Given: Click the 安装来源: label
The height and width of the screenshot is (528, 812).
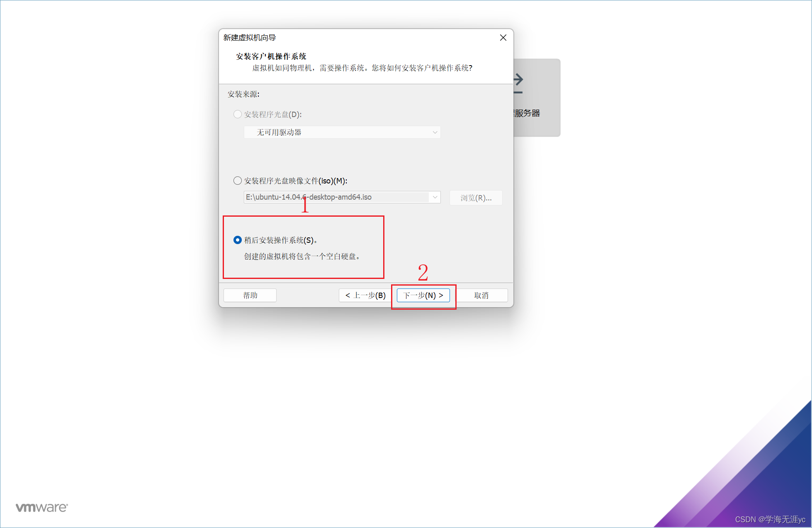Looking at the screenshot, I should (243, 94).
